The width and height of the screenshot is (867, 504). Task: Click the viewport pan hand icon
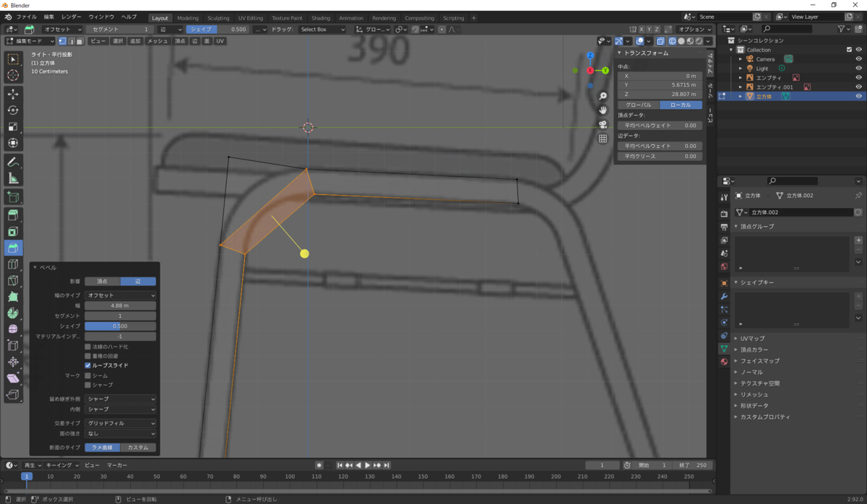[603, 110]
